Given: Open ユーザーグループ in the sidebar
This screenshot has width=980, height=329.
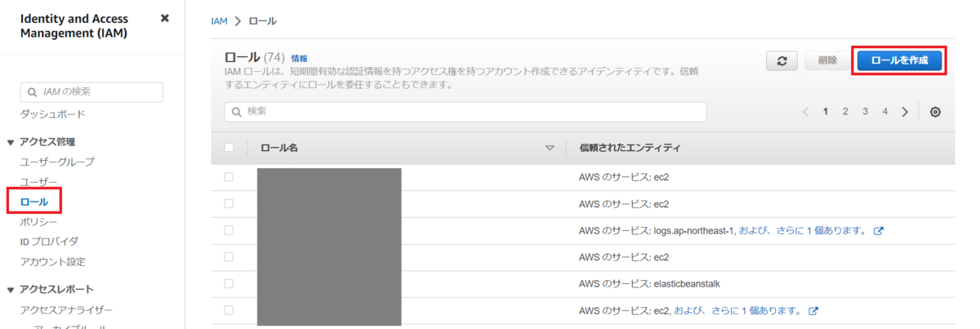Looking at the screenshot, I should point(57,162).
